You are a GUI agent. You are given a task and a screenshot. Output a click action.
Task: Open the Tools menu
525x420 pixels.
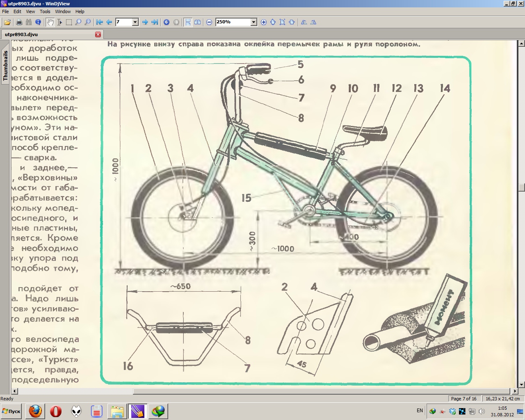click(45, 11)
